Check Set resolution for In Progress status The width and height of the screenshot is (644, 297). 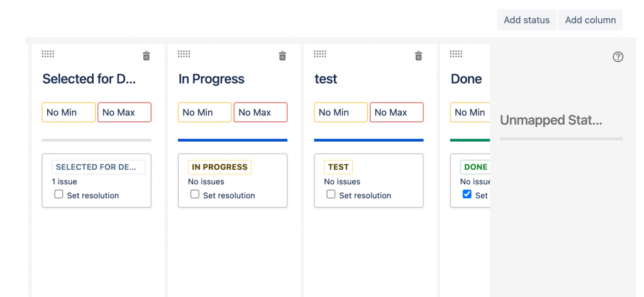[195, 194]
